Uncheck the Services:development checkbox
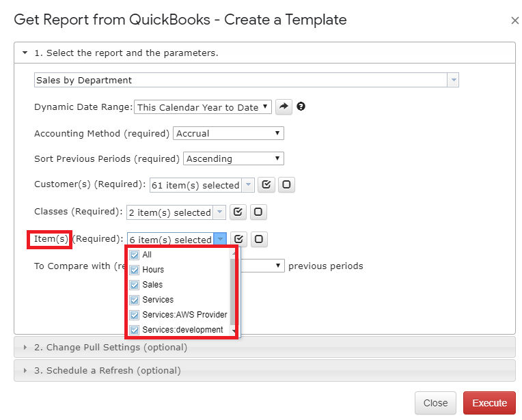522x420 pixels. pyautogui.click(x=135, y=330)
